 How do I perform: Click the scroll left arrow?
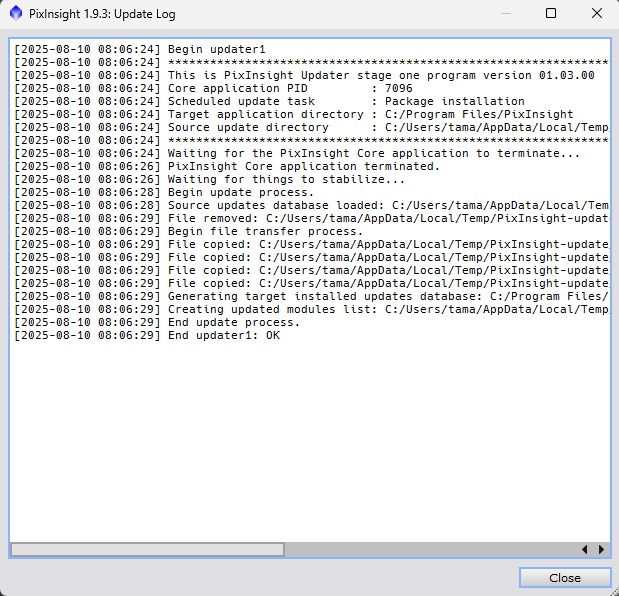pyautogui.click(x=585, y=549)
